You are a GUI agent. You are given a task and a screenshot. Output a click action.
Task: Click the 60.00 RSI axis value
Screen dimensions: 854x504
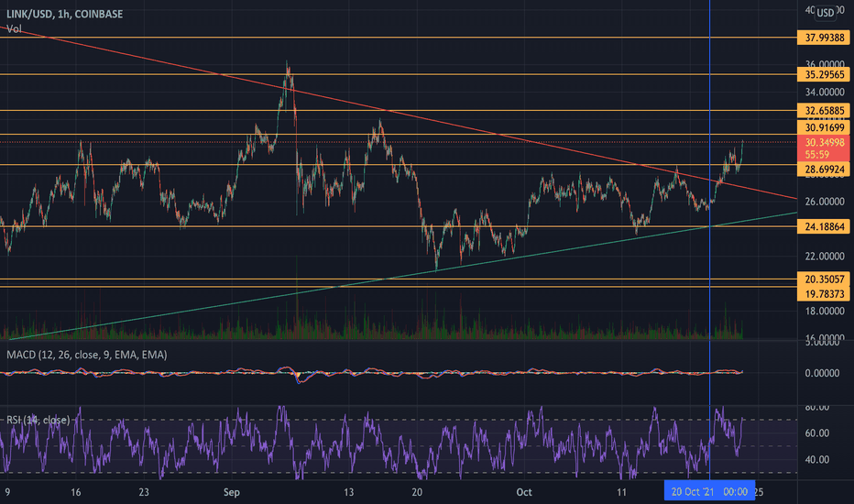click(817, 433)
